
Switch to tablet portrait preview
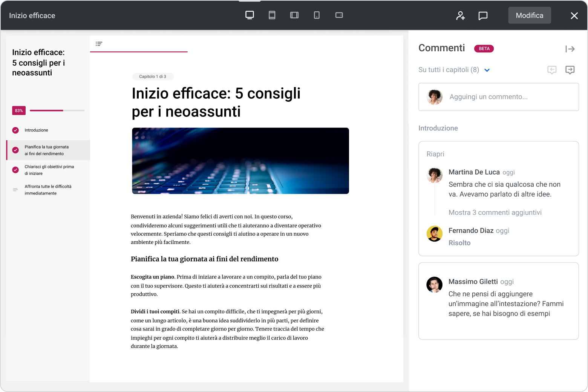tap(272, 15)
